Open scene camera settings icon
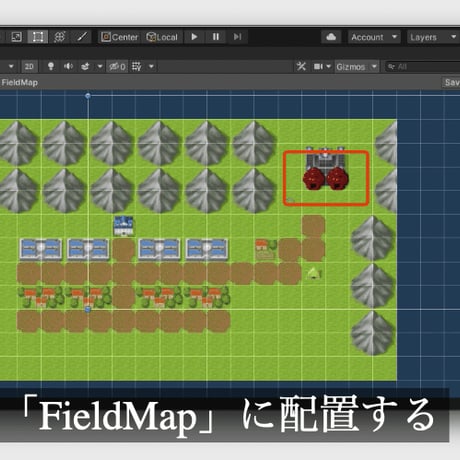This screenshot has height=460, width=460. [318, 67]
